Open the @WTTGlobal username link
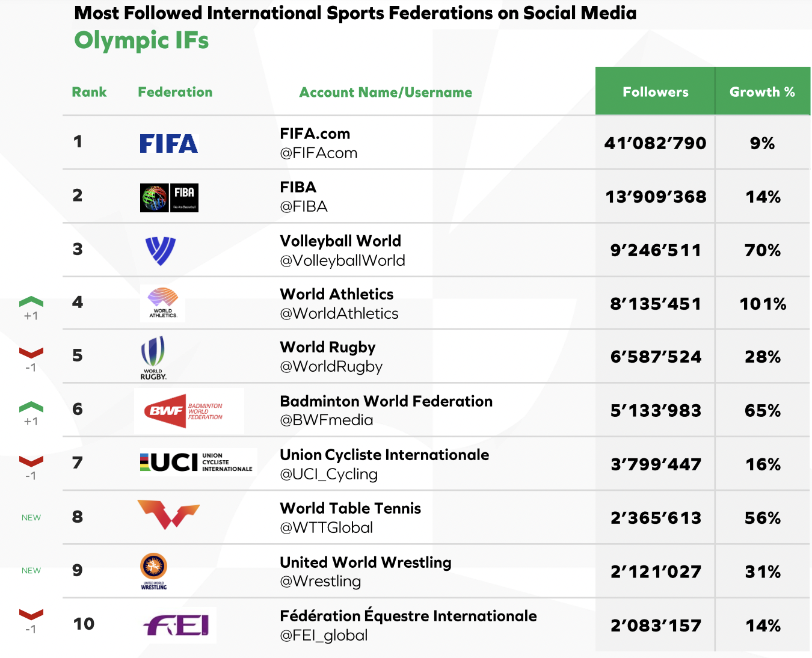 [327, 527]
